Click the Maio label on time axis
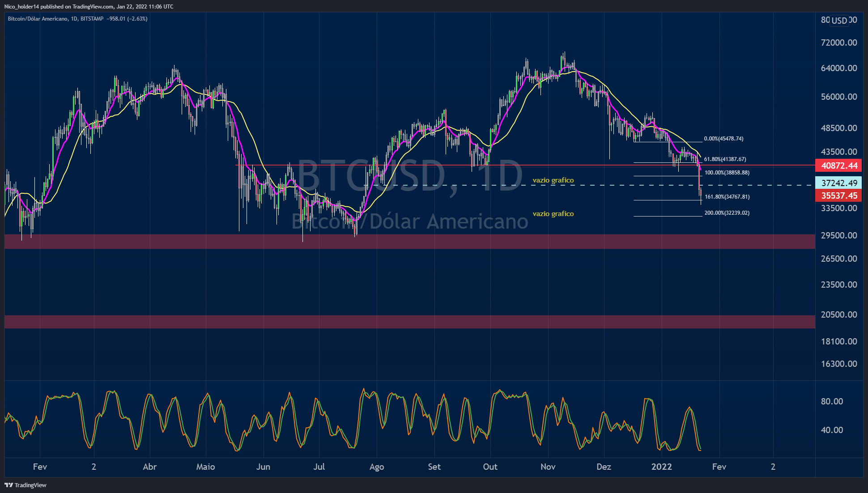 click(x=205, y=467)
